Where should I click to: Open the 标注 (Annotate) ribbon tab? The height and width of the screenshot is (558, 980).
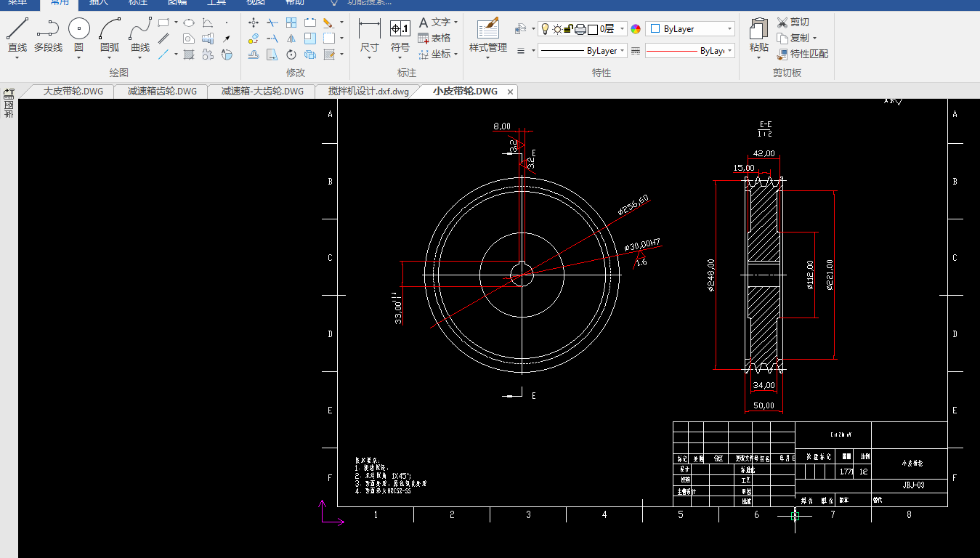point(137,3)
